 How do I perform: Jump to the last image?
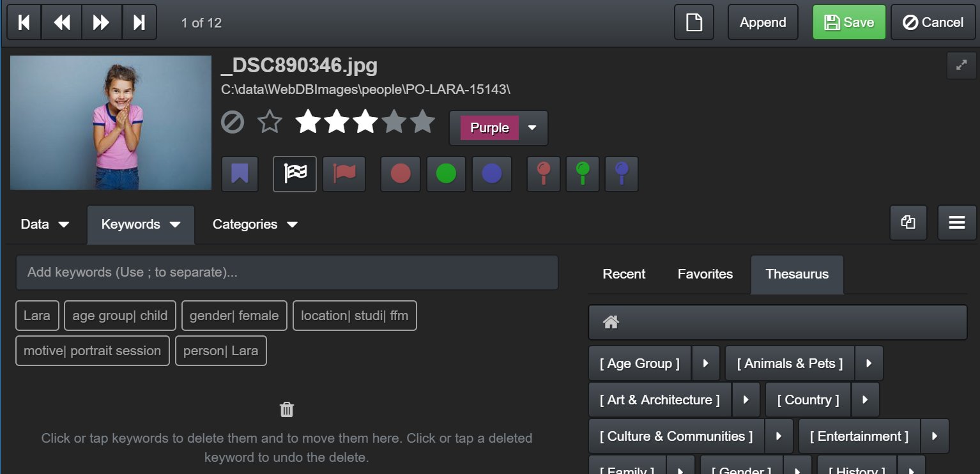pos(139,22)
